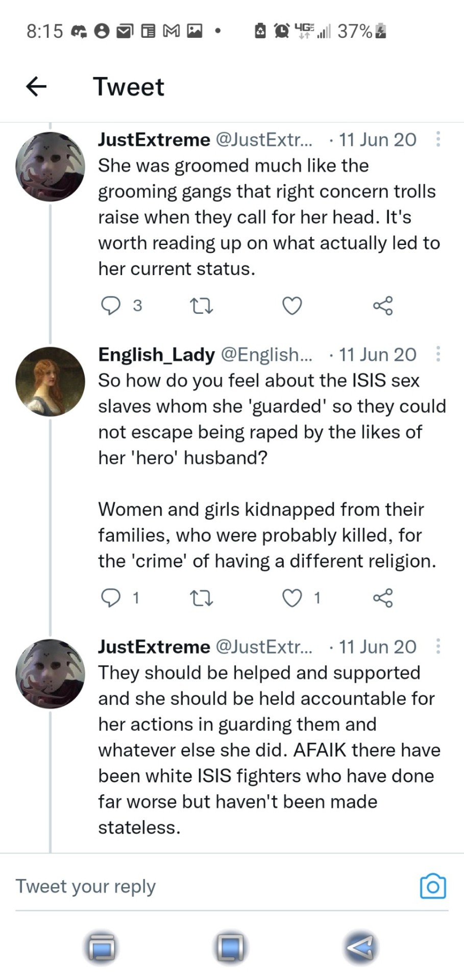464x980 pixels.
Task: Reply to the first JustExtreme tweet
Action: [111, 305]
